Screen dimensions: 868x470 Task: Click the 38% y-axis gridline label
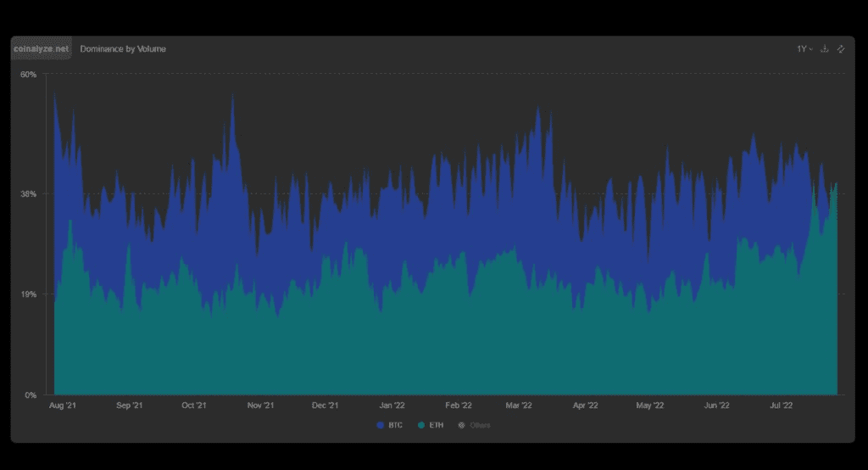28,193
